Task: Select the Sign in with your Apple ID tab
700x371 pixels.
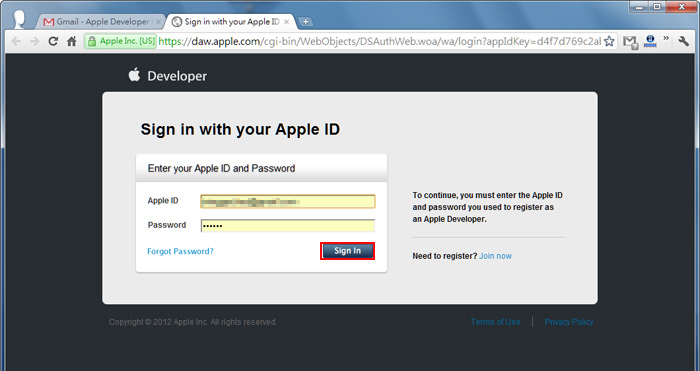Action: (x=230, y=21)
